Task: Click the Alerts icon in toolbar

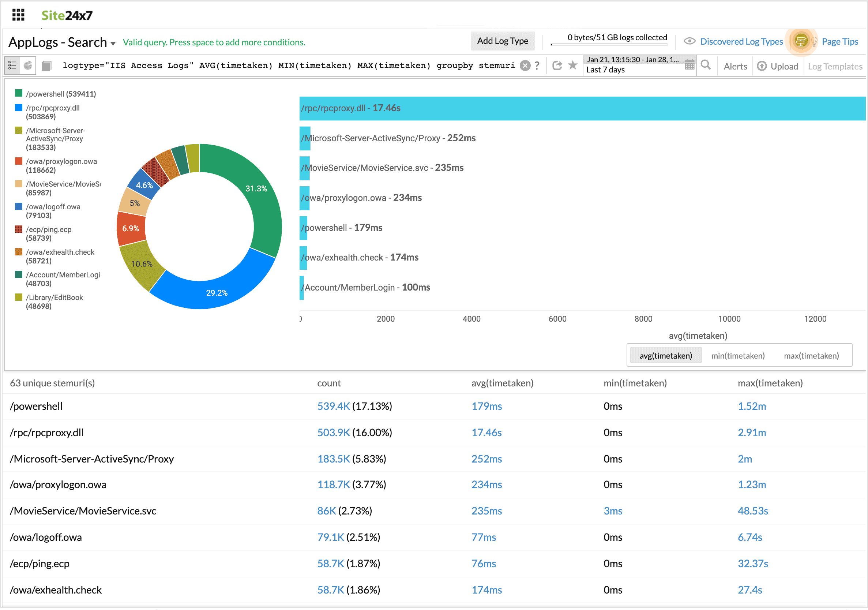Action: coord(735,65)
